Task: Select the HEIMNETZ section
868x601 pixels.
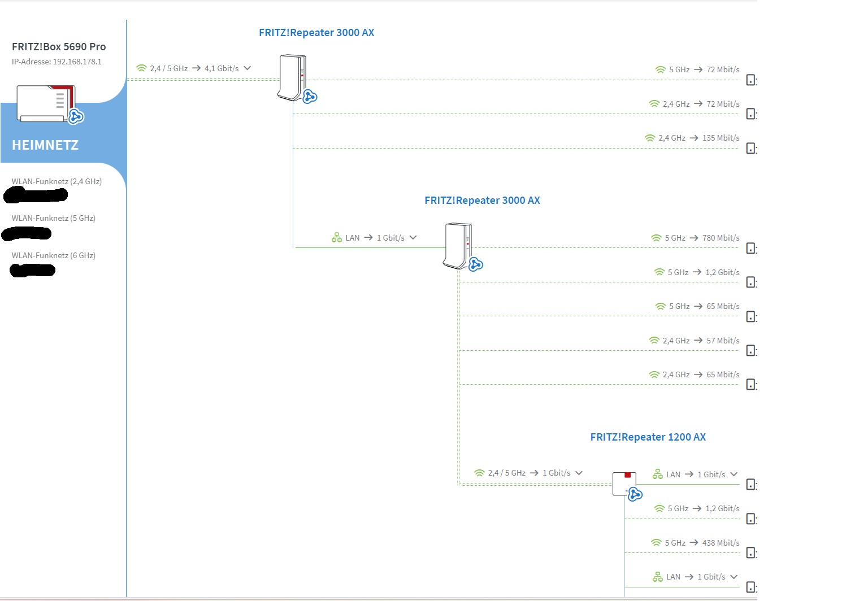Action: coord(45,145)
